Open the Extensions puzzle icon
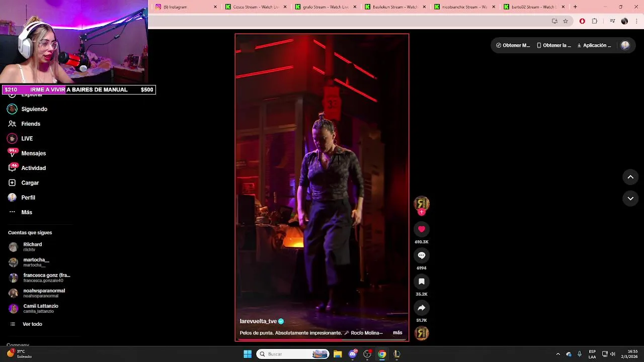The width and height of the screenshot is (644, 362). pyautogui.click(x=595, y=21)
